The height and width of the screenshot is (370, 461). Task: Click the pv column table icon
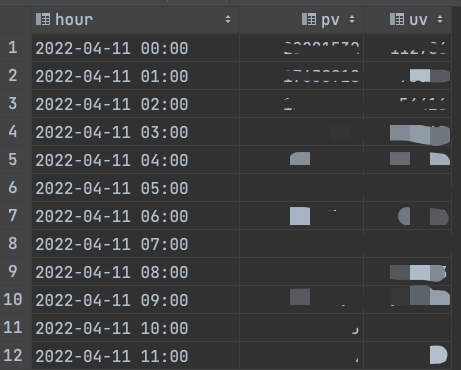pyautogui.click(x=309, y=19)
